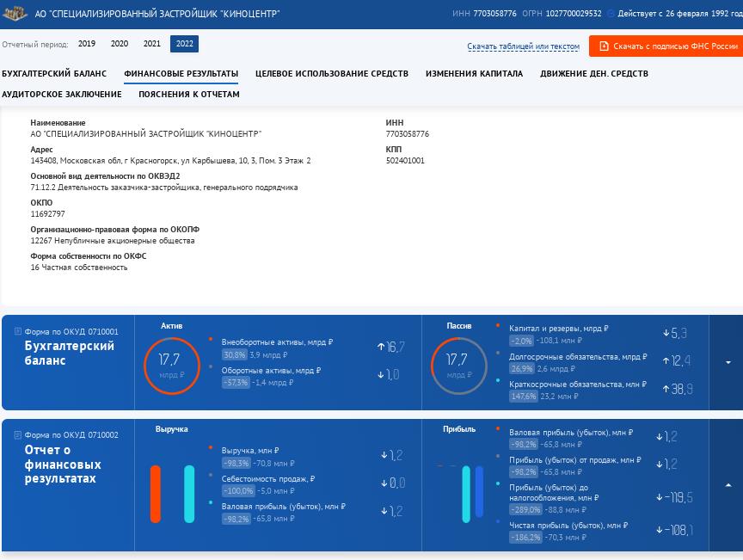This screenshot has height=560, width=743.
Task: Click the orange bar in Выручка chart
Action: point(156,494)
